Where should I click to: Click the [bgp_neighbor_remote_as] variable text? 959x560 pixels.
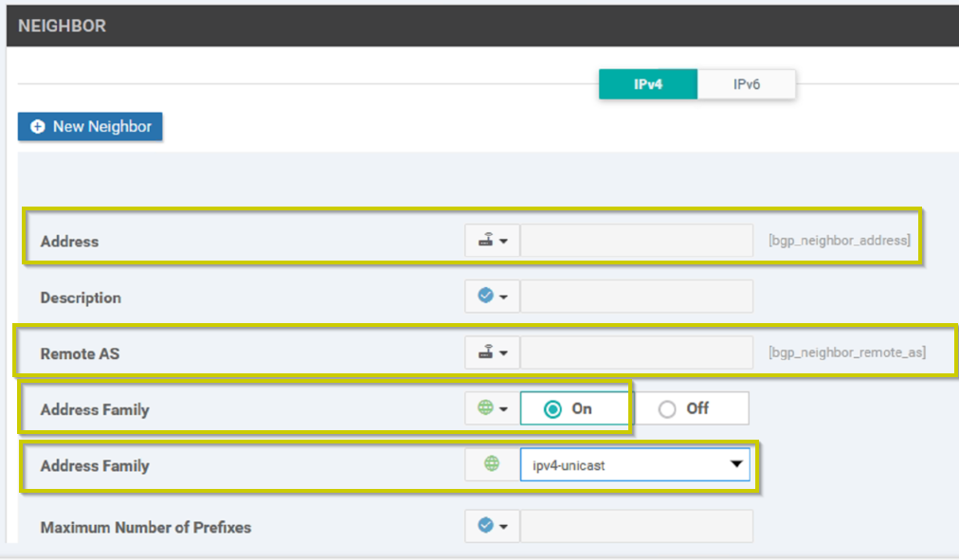847,352
